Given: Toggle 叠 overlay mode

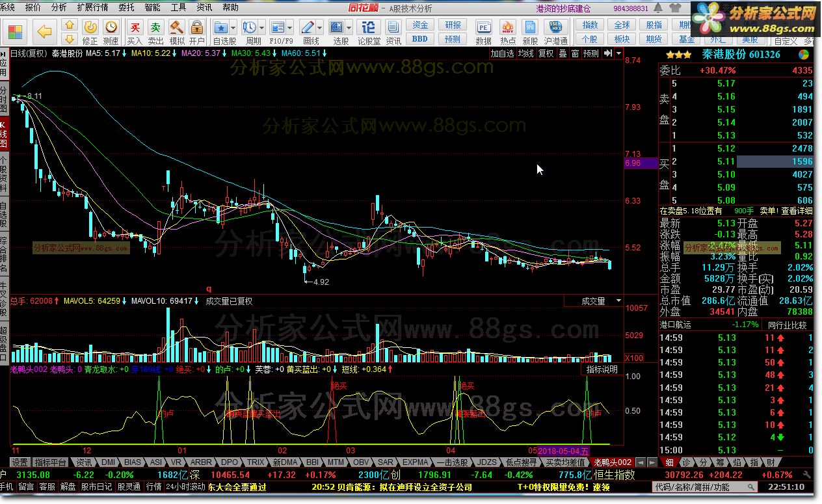Looking at the screenshot, I should pos(563,53).
